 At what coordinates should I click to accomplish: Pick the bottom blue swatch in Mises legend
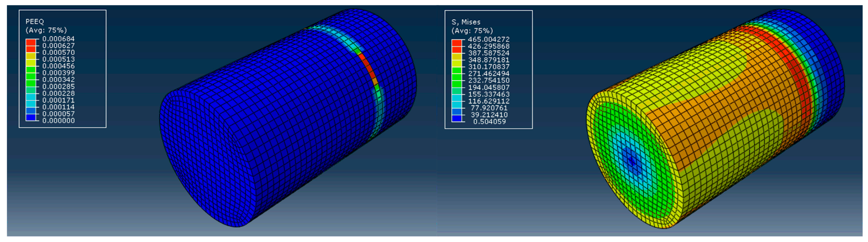[x=457, y=118]
